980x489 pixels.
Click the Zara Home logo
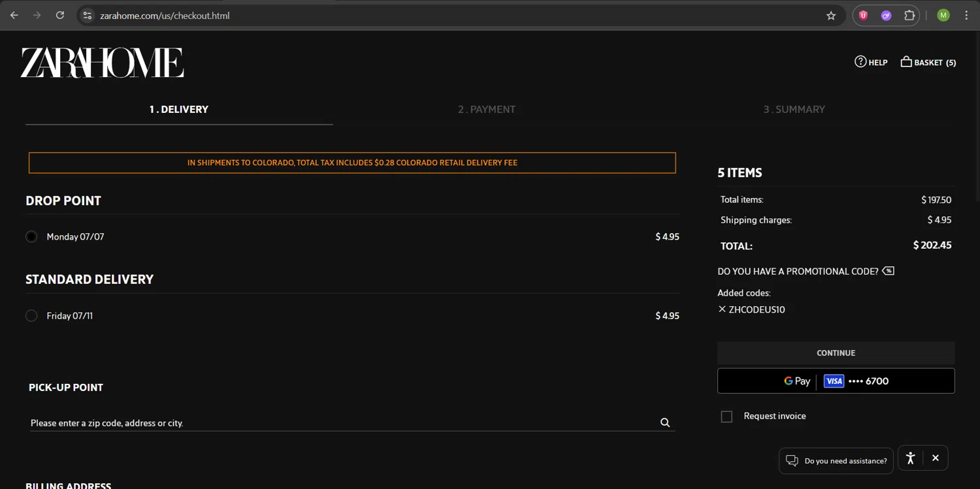pos(102,63)
